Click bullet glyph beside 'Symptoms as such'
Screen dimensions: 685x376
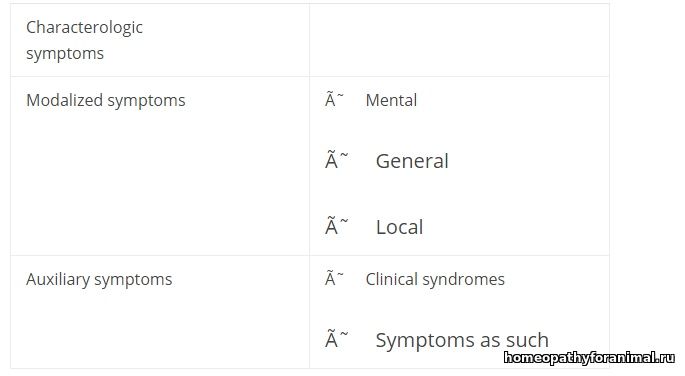[x=336, y=339]
